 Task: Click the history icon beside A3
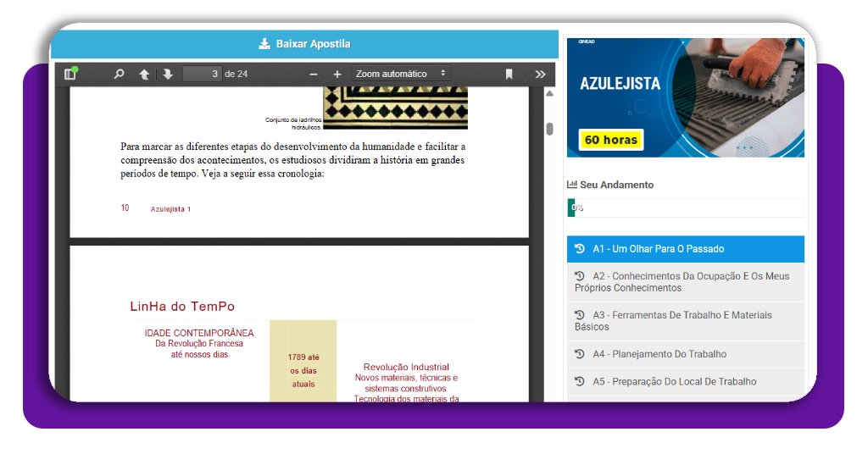(580, 314)
